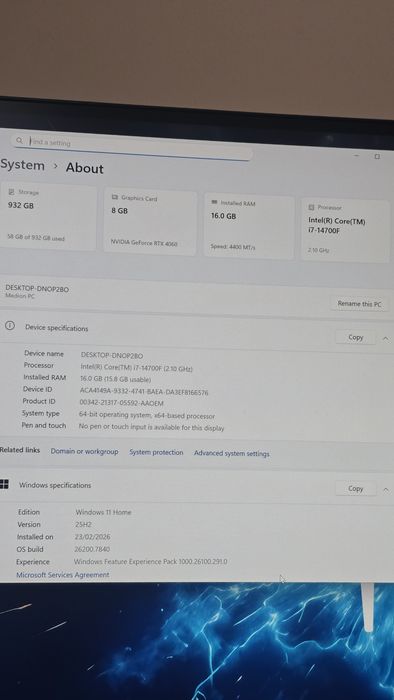Select the installed on date 23/02/2026

pyautogui.click(x=92, y=537)
